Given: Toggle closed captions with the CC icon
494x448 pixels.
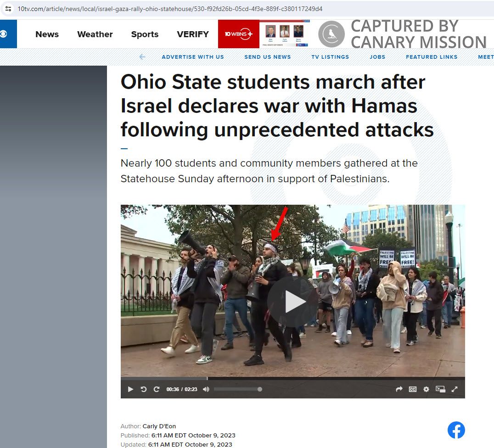Looking at the screenshot, I should click(x=413, y=389).
